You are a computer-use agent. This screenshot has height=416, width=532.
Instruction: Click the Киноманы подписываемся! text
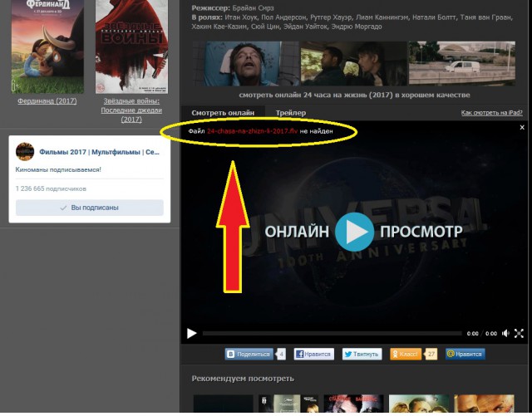click(58, 169)
